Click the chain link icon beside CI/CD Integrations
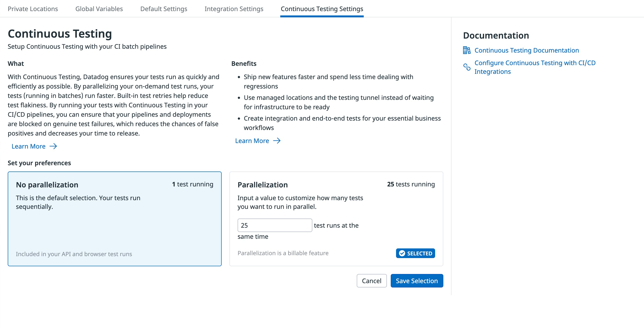This screenshot has width=644, height=328. [466, 67]
